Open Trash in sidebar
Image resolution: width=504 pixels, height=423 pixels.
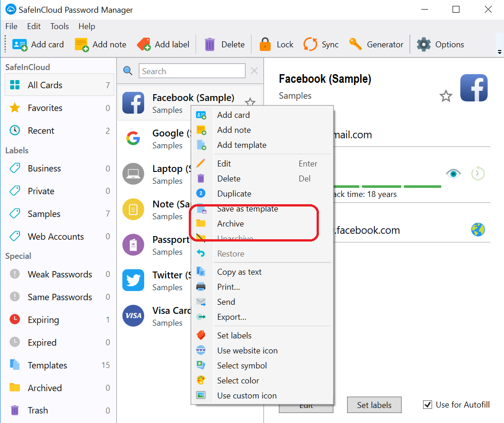(60, 410)
